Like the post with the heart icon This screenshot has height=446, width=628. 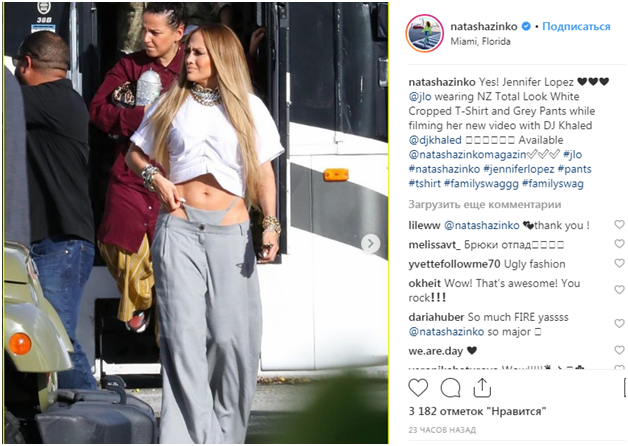418,388
